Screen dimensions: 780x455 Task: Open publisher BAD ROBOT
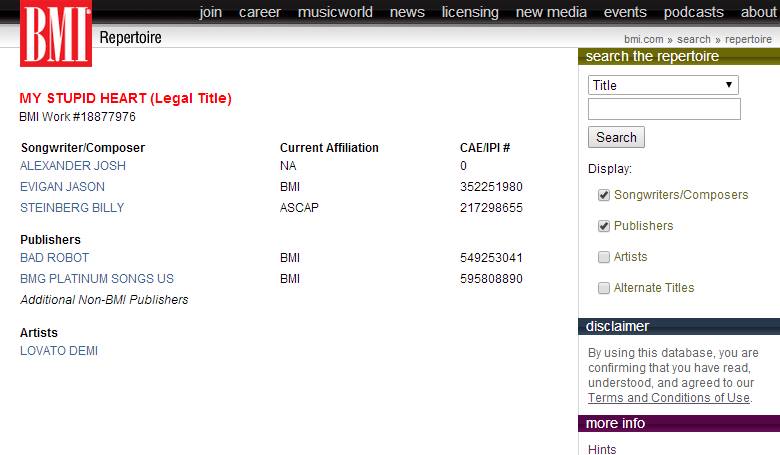(54, 258)
